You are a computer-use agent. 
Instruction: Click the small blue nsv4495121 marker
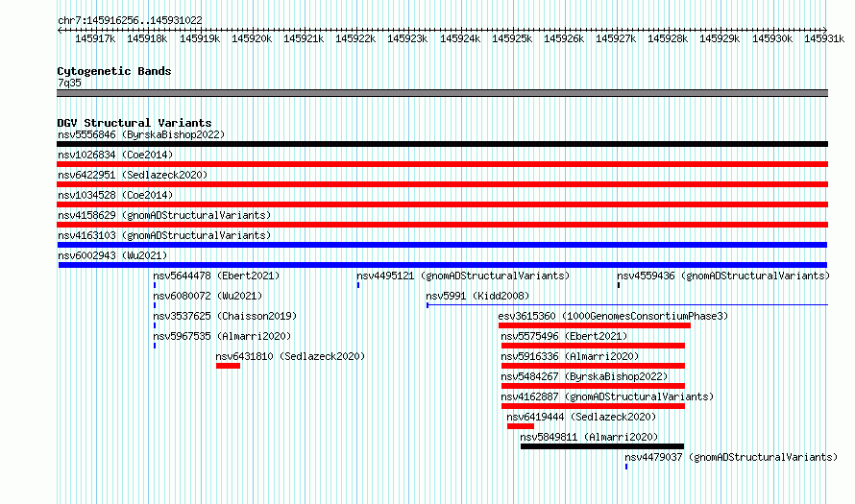click(358, 285)
